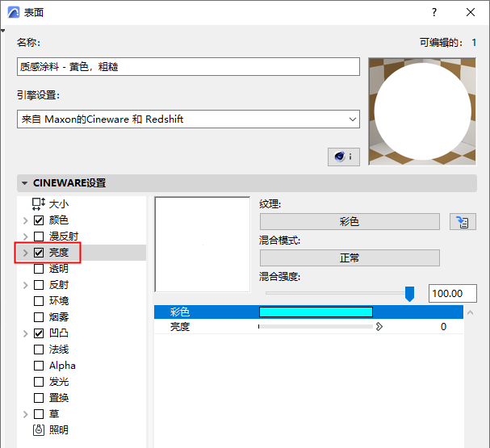490x448 pixels.
Task: Enable the 发光 channel checkbox
Action: (39, 382)
